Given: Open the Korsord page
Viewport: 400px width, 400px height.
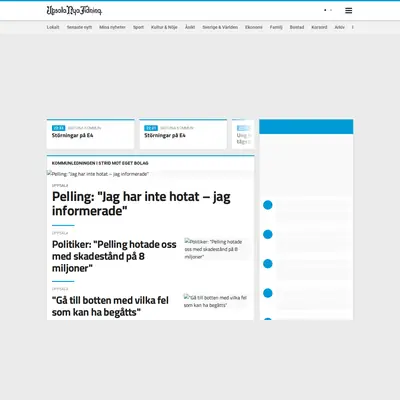Looking at the screenshot, I should pos(319,27).
